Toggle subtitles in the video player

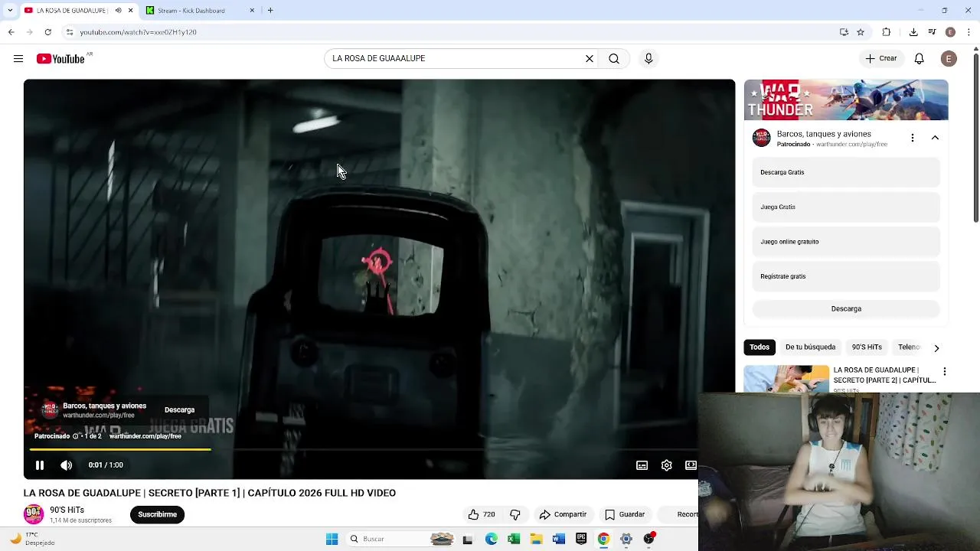[642, 465]
